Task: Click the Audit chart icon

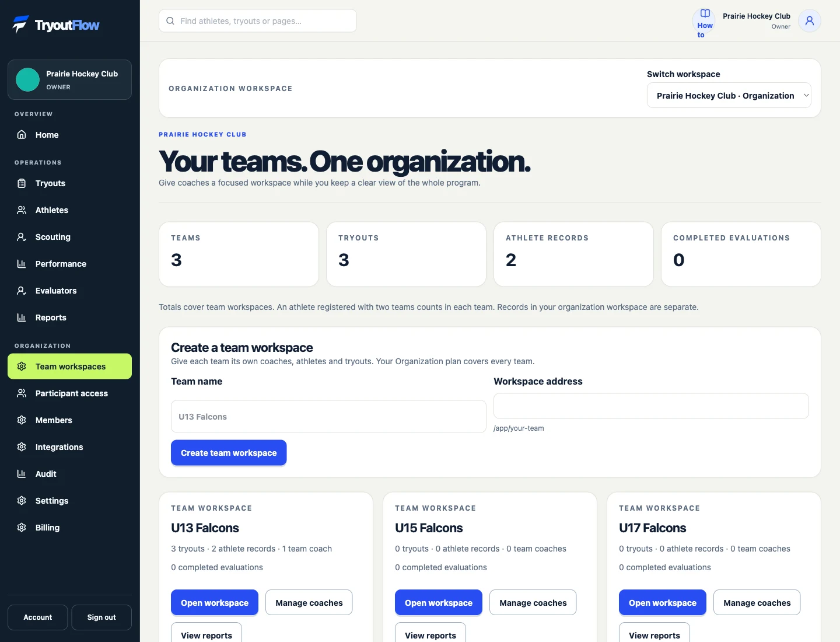Action: tap(22, 474)
